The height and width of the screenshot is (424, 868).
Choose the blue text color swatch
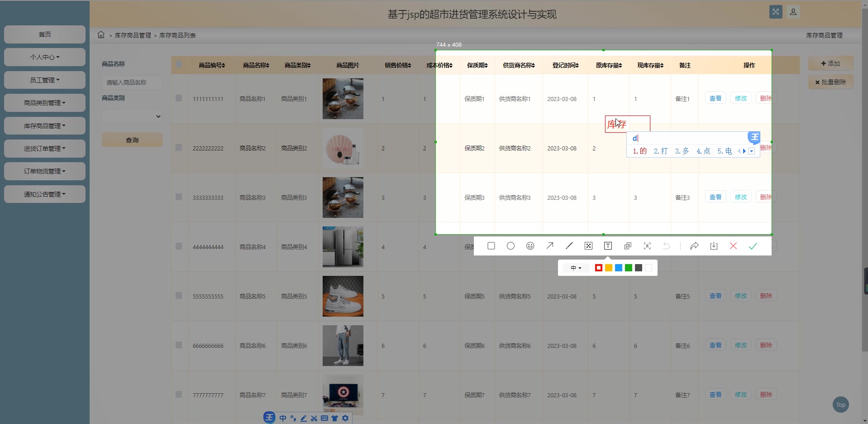[619, 268]
